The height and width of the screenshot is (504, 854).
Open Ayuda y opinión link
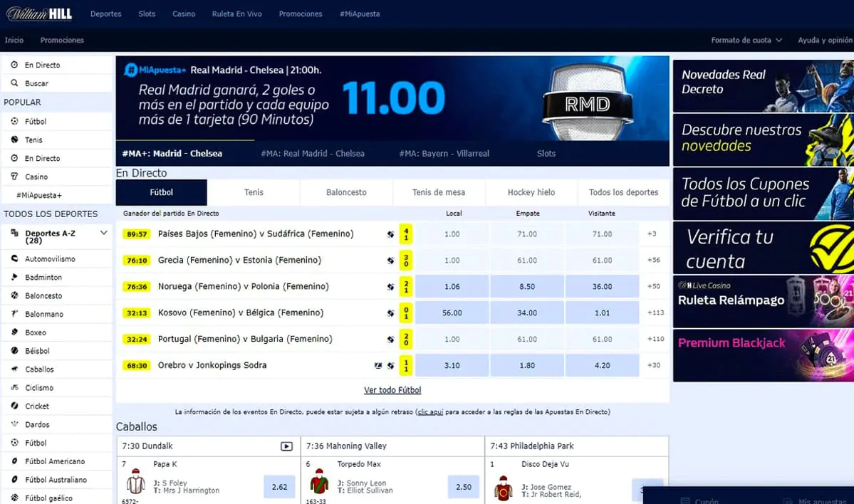click(825, 41)
